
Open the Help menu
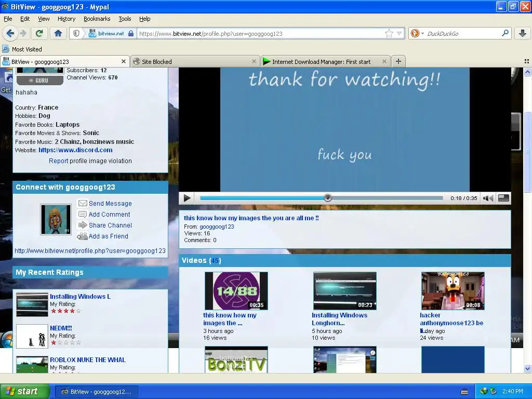tap(144, 19)
